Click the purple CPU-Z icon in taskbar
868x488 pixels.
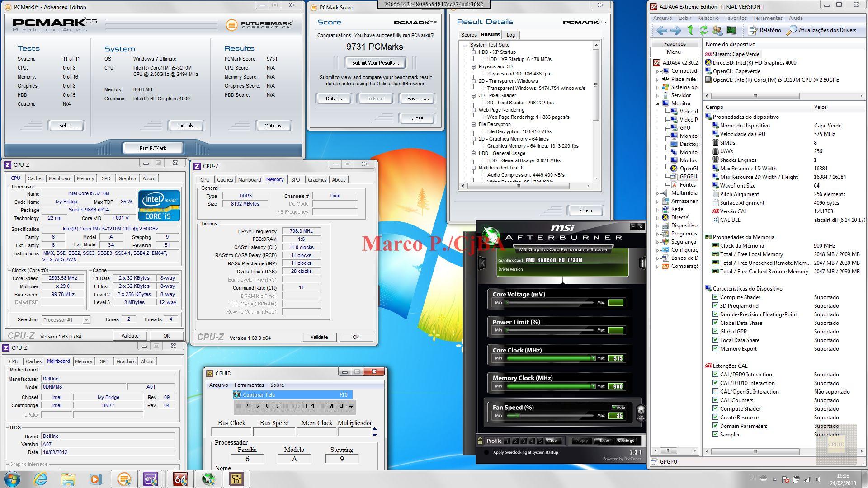(151, 479)
